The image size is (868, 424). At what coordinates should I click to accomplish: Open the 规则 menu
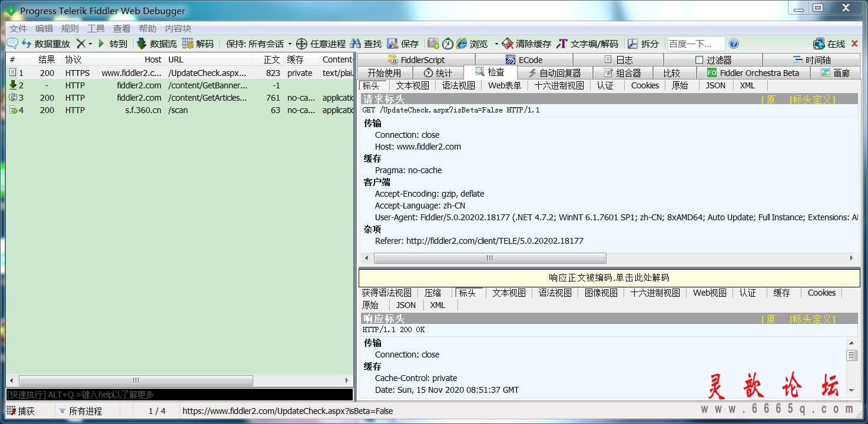[70, 28]
